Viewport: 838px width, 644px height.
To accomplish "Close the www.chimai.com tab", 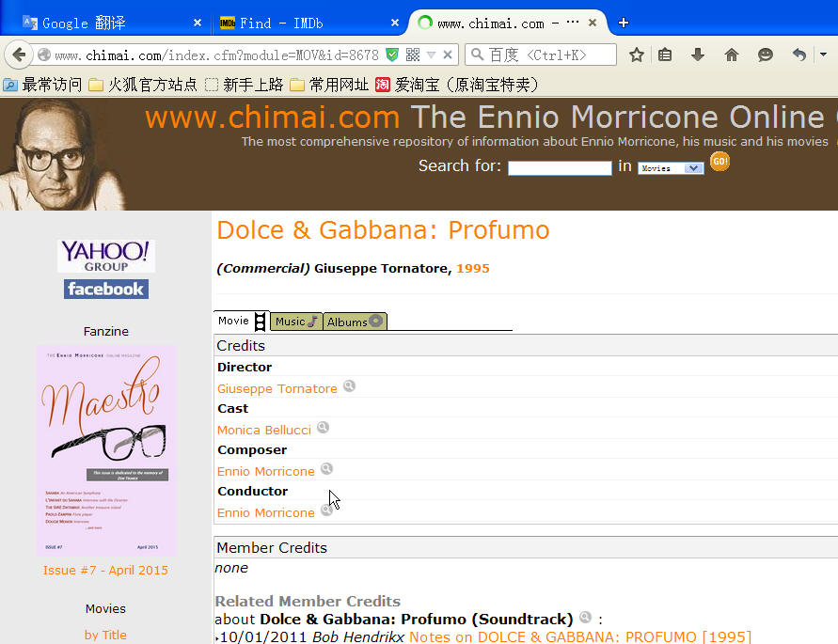I will pyautogui.click(x=593, y=23).
